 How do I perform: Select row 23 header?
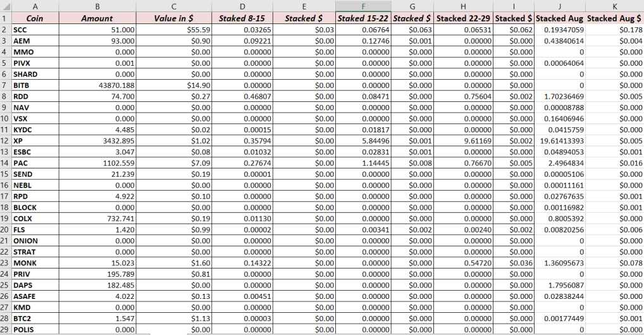(5, 263)
